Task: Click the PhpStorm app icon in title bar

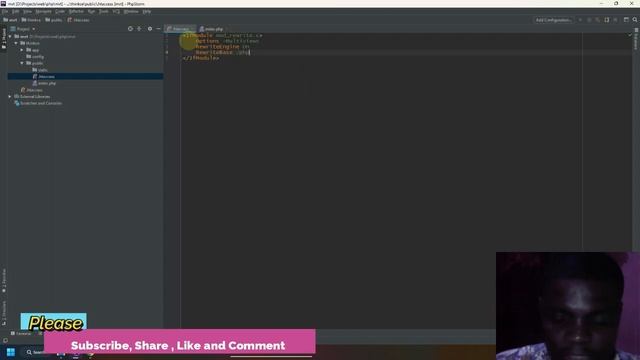Action: (3, 3)
